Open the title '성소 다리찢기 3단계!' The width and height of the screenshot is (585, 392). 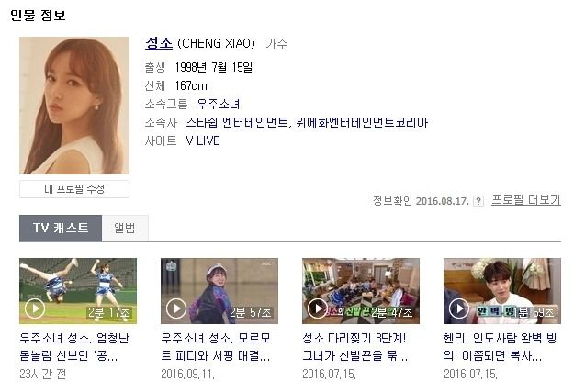pos(354,346)
